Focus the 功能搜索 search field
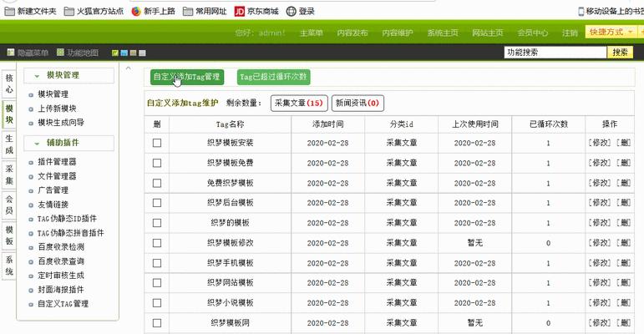Image resolution: width=644 pixels, height=334 pixels. [555, 52]
